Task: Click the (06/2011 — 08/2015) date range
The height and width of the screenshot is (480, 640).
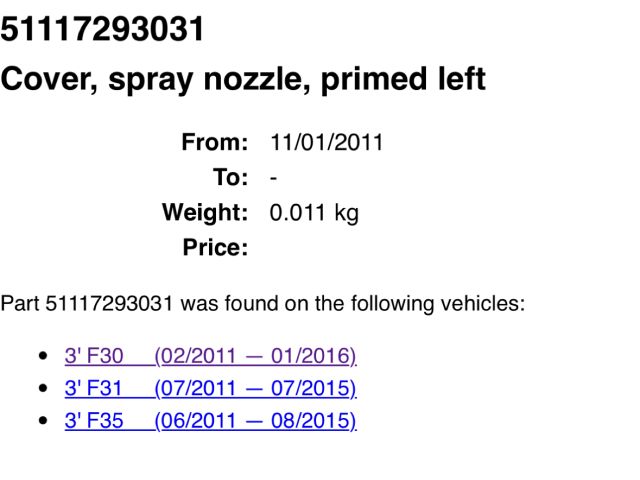Action: [255, 420]
